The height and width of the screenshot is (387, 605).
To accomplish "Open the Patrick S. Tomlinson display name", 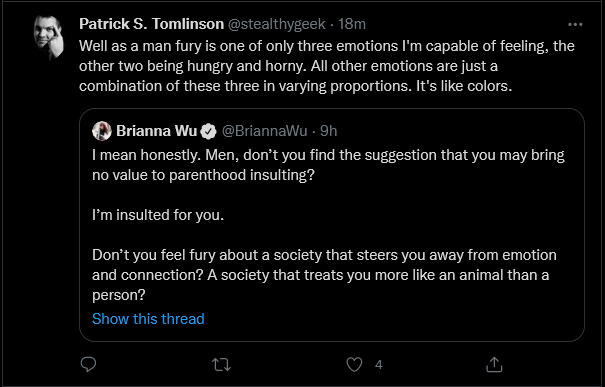I will [151, 24].
